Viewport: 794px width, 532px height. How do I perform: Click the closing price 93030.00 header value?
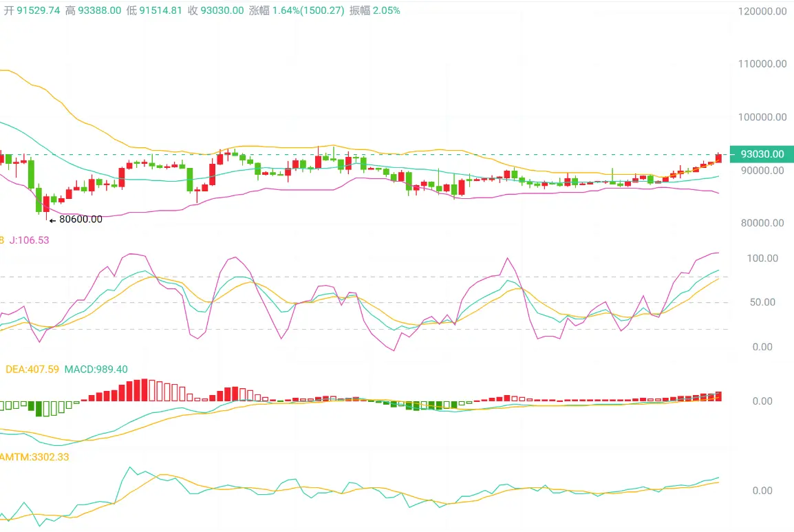pyautogui.click(x=222, y=10)
